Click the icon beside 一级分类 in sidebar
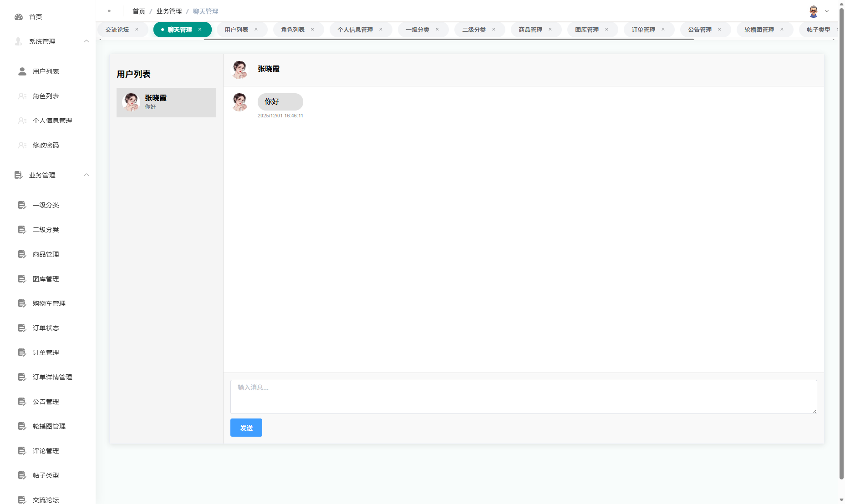The width and height of the screenshot is (845, 504). pyautogui.click(x=22, y=205)
